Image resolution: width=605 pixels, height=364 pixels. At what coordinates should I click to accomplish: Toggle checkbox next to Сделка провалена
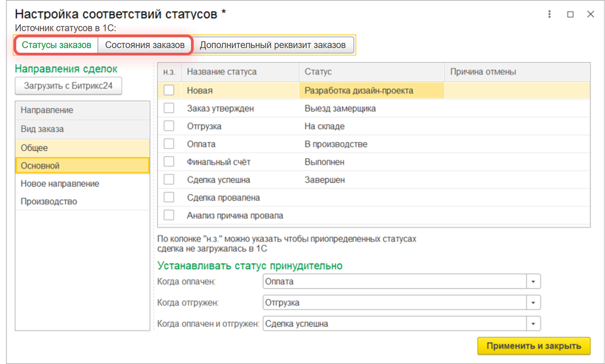click(x=169, y=198)
